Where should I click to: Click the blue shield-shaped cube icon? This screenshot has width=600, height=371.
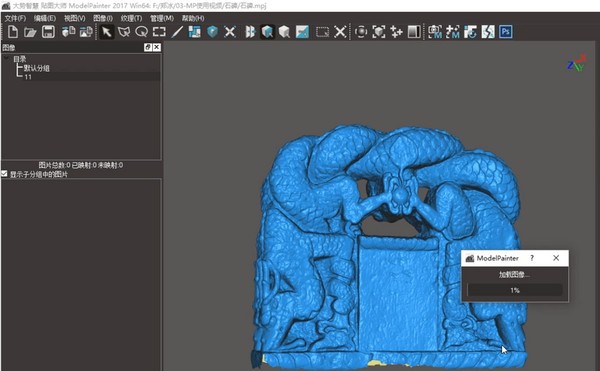coord(212,32)
